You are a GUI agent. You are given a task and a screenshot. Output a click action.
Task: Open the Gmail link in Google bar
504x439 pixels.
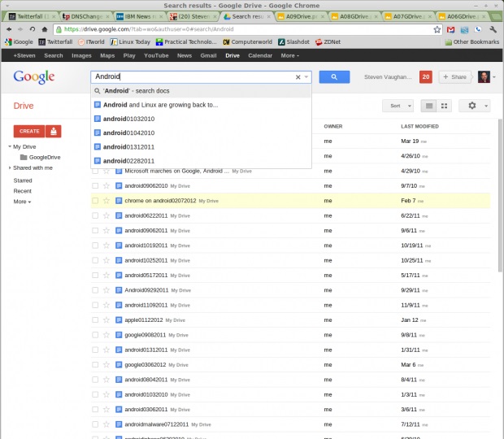point(208,55)
